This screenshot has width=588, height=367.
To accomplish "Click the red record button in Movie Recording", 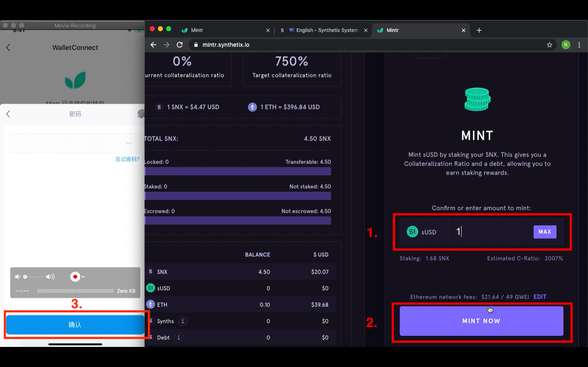I will point(75,277).
